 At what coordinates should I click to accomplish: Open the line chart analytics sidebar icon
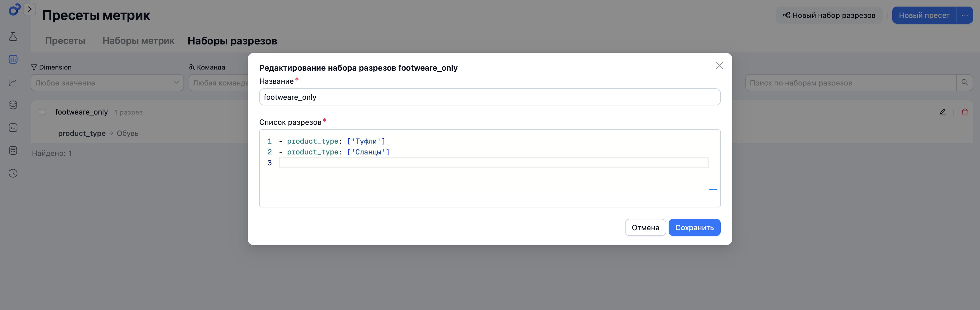(x=13, y=82)
